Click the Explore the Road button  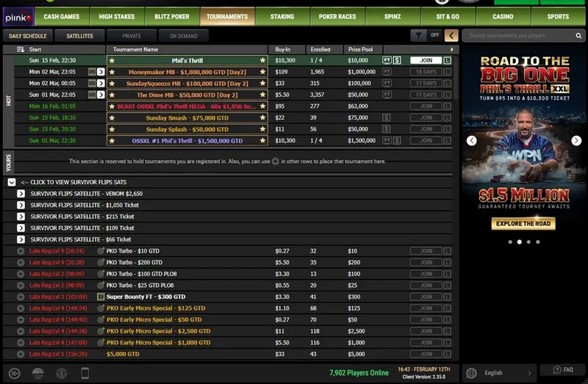pyautogui.click(x=523, y=223)
